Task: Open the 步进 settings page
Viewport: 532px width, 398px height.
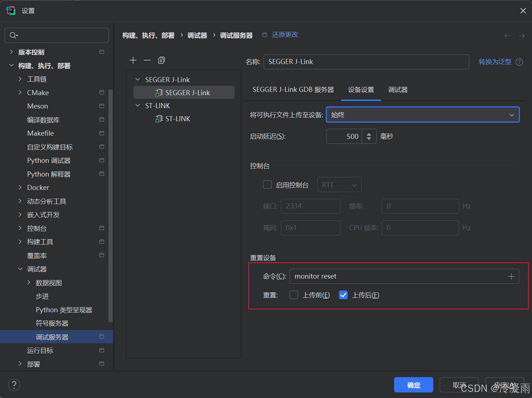Action: (42, 296)
